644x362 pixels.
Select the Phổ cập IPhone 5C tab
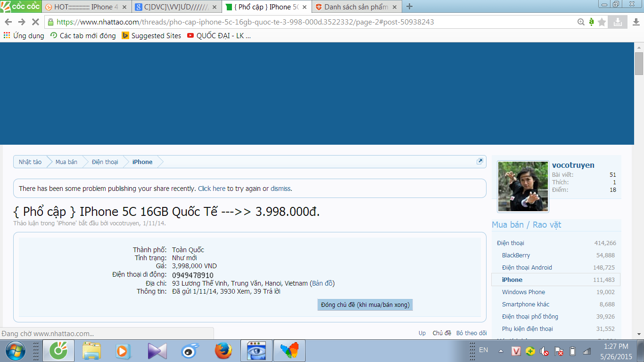[266, 7]
